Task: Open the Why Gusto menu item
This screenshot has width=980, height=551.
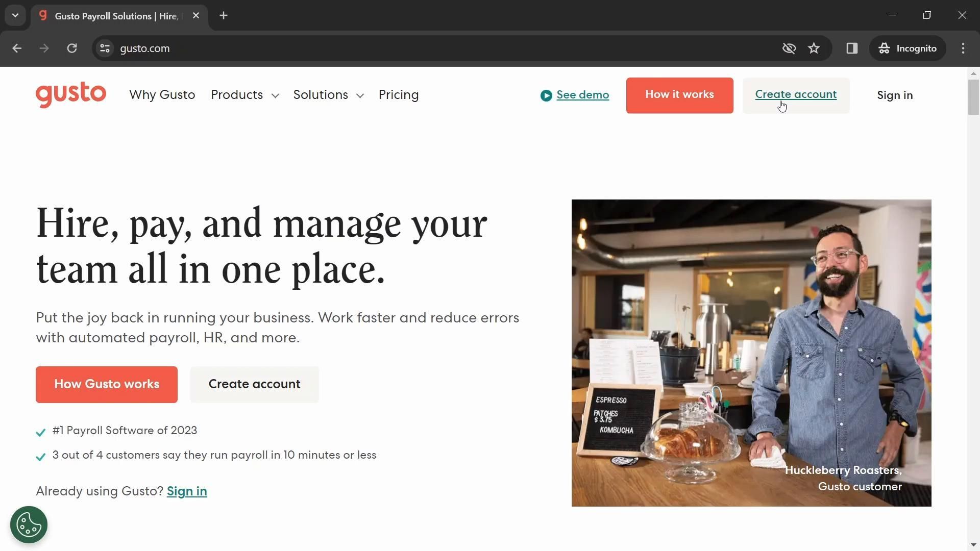Action: [x=162, y=95]
